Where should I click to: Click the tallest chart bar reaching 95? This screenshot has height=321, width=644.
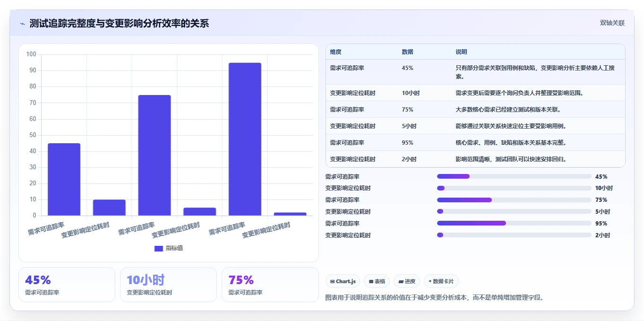[x=245, y=139]
